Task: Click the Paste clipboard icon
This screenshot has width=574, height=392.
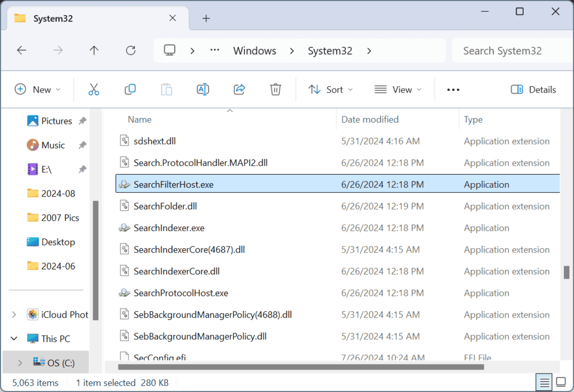Action: [x=166, y=90]
